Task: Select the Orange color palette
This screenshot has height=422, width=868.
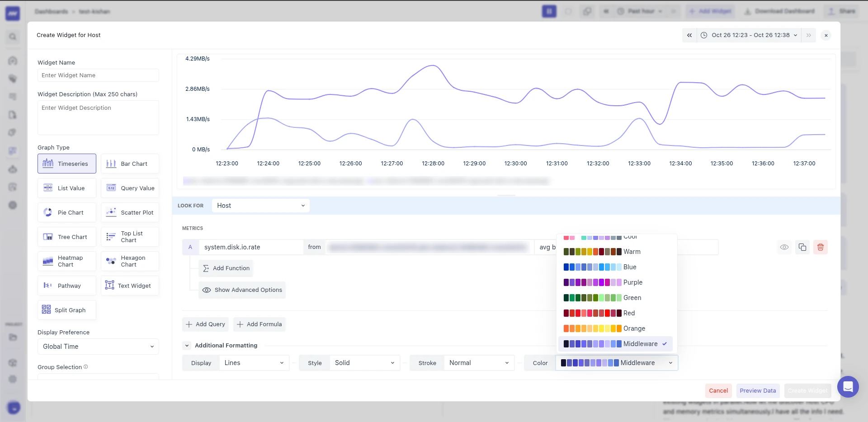Action: pos(615,328)
